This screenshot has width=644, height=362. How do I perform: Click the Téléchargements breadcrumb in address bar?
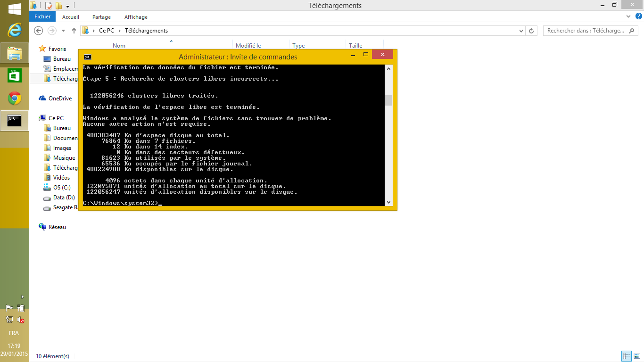[x=146, y=31]
